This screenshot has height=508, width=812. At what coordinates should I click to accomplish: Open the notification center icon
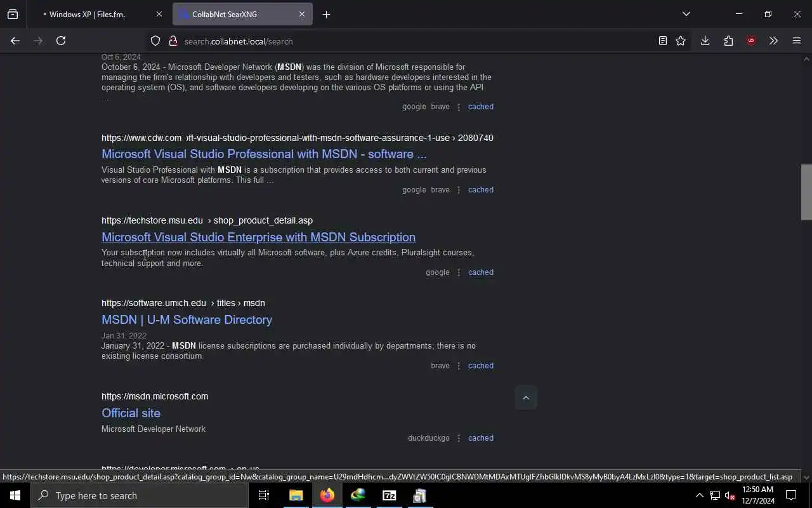point(791,495)
